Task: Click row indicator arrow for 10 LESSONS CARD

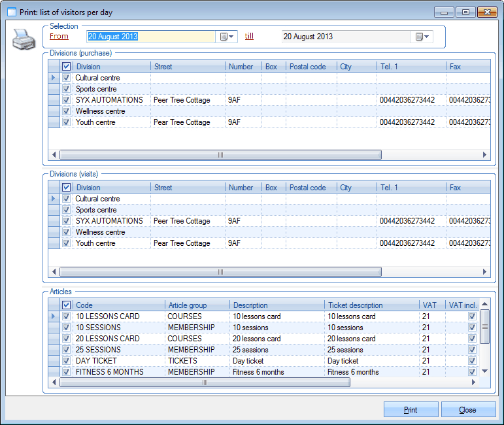Action: (55, 316)
